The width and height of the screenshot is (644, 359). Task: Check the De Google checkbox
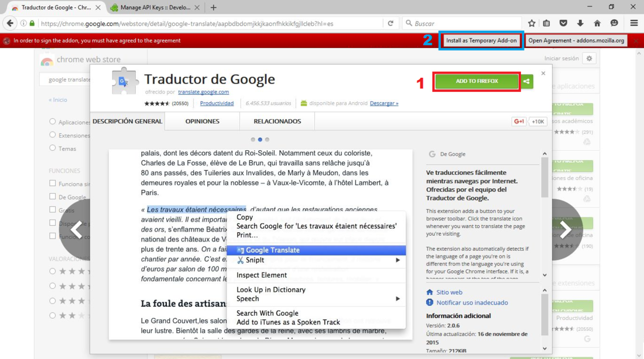(52, 196)
